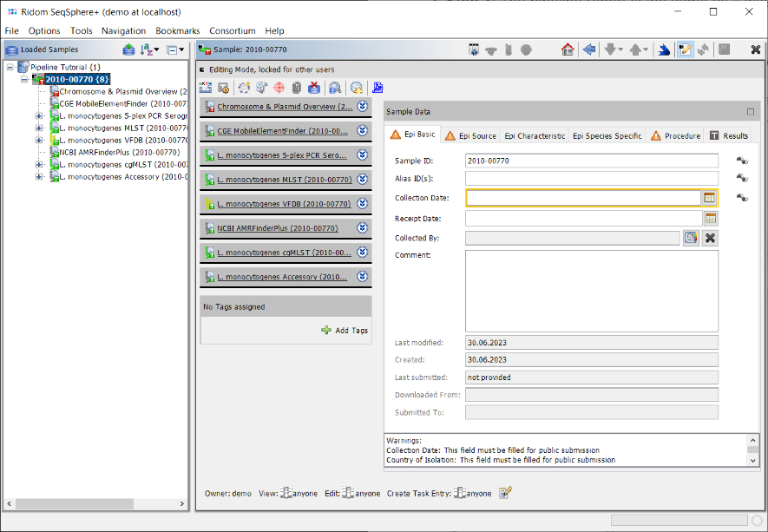Click the back arrow navigation icon
Viewport: 768px width, 532px height.
tap(591, 49)
